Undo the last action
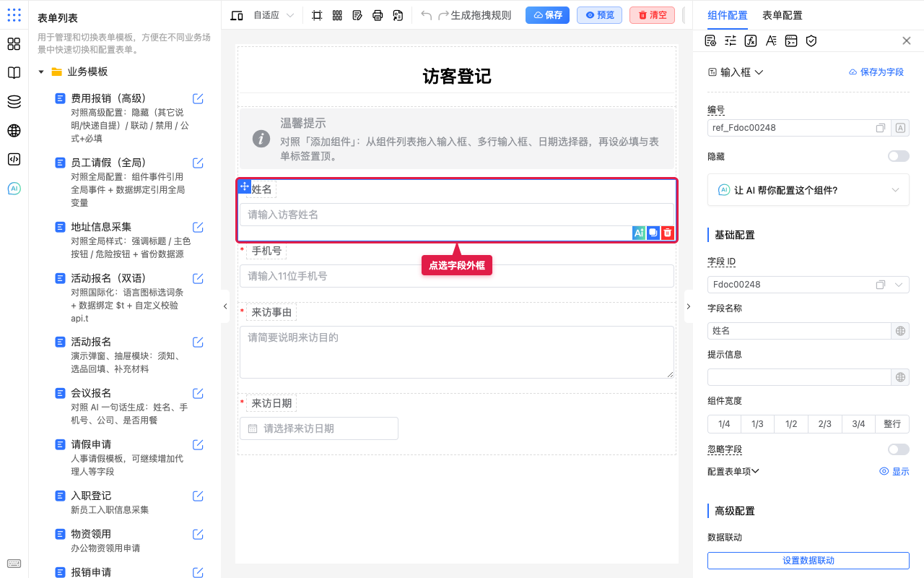Image resolution: width=924 pixels, height=578 pixels. pos(427,15)
